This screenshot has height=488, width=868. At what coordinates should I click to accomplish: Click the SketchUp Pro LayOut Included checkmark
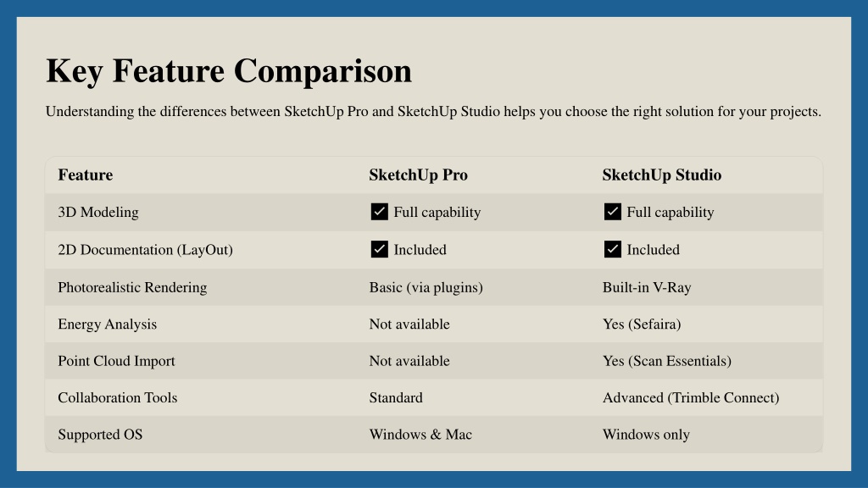click(x=379, y=249)
